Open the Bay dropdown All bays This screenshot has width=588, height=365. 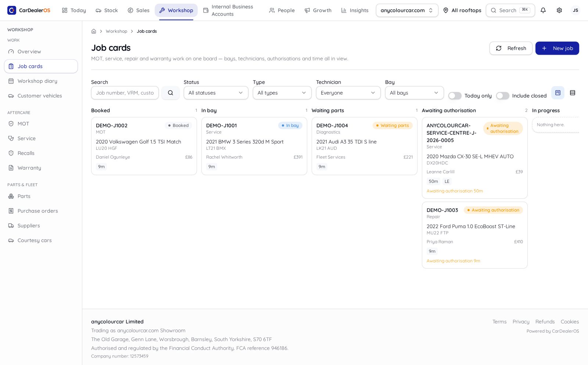(x=415, y=93)
